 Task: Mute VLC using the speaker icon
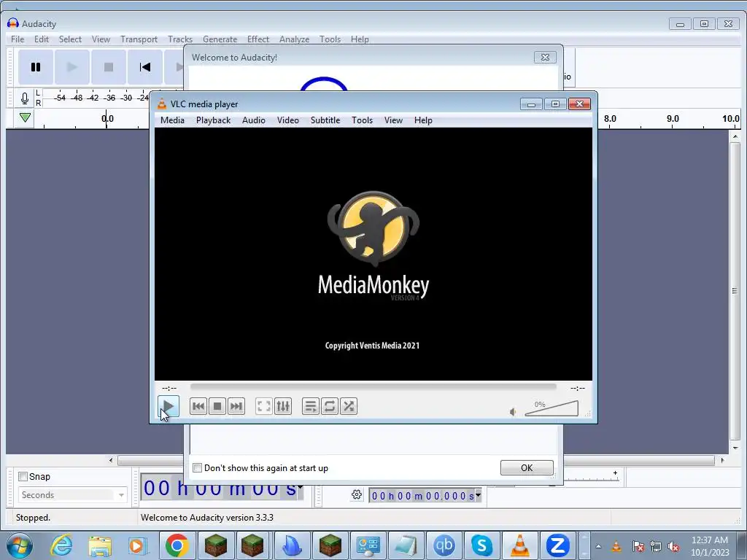point(513,412)
